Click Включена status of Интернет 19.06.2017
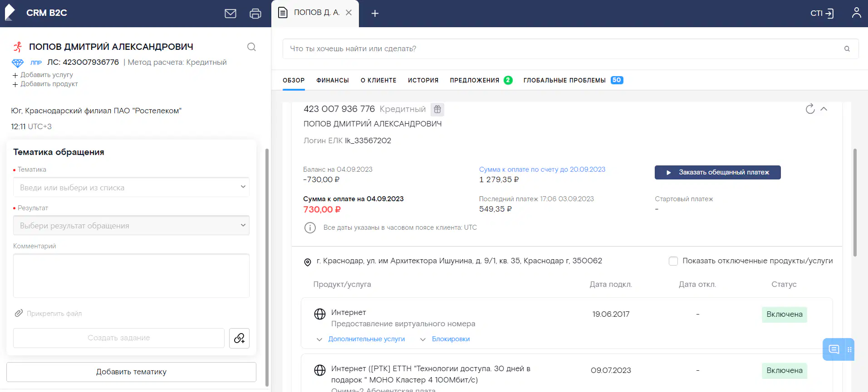 point(784,315)
